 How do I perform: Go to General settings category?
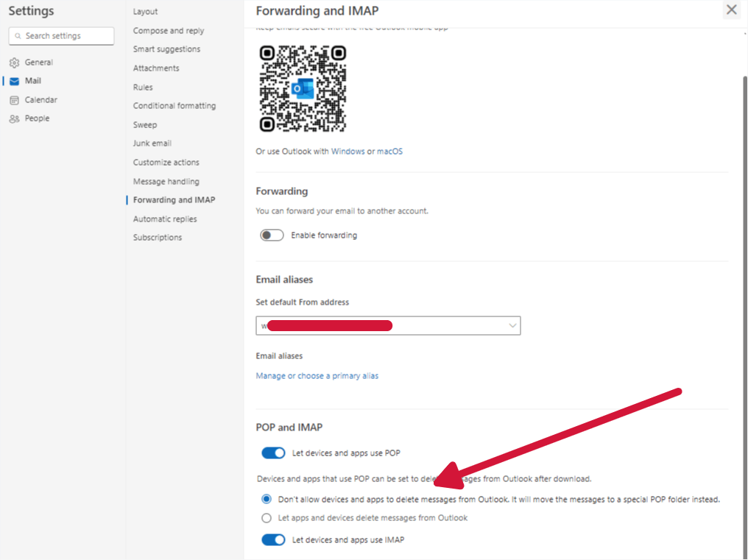coord(38,63)
